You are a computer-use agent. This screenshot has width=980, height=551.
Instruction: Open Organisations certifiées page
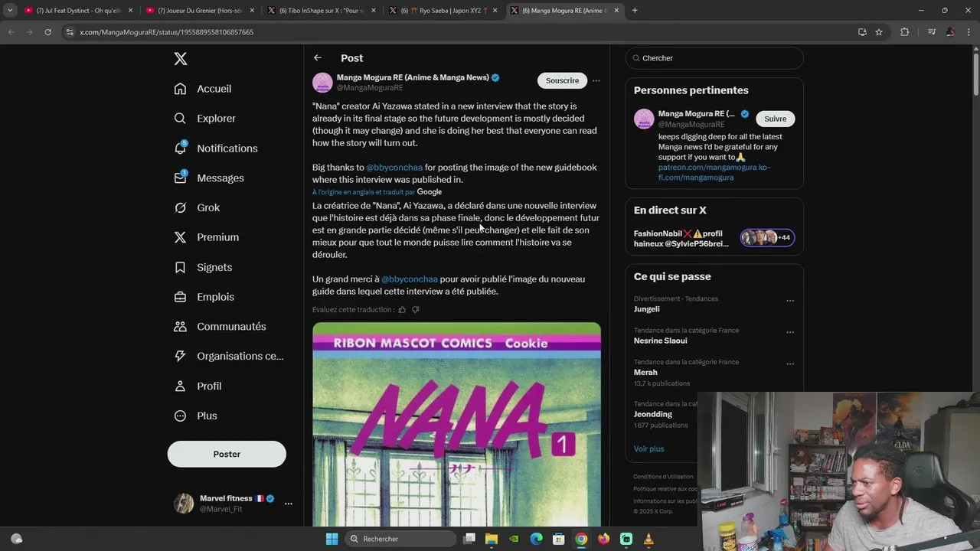click(229, 356)
